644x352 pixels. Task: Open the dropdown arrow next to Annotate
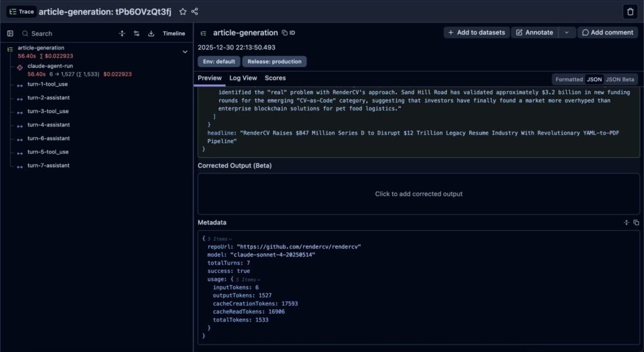coord(567,33)
